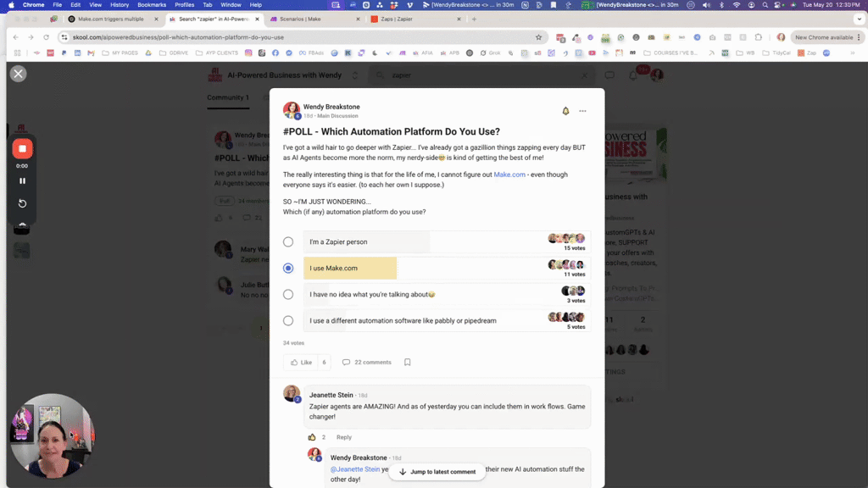Select the "I use Make.com" radio button
Screen dimensions: 868x488
(288, 268)
